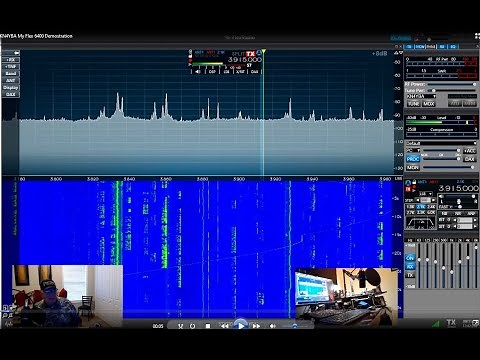
Task: Switch to the TX tab in right panel
Action: point(409,47)
